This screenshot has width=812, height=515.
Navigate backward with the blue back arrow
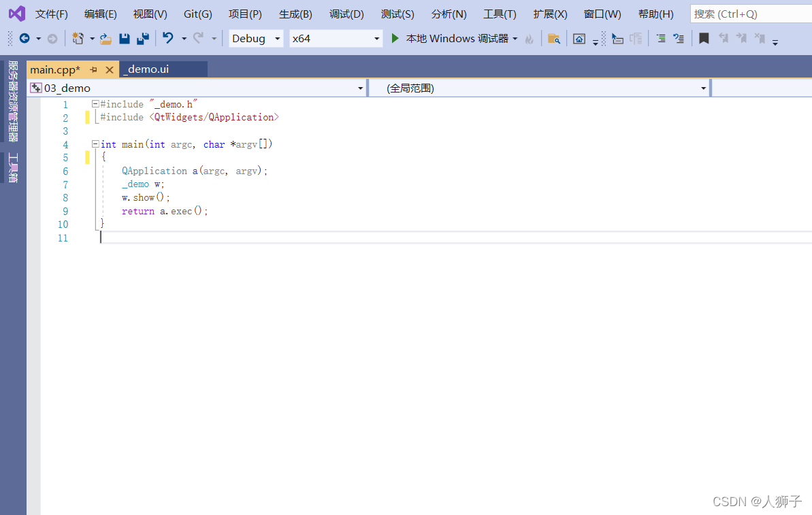tap(25, 38)
